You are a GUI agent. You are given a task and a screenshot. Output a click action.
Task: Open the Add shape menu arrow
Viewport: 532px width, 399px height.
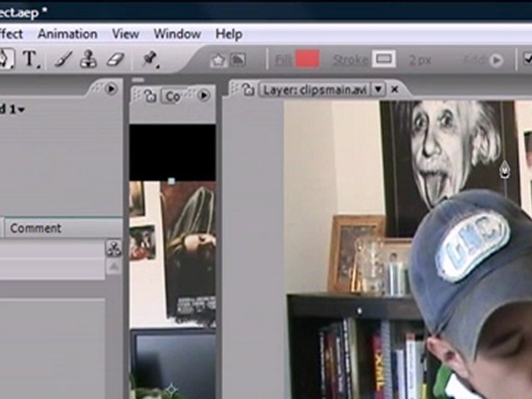(497, 60)
